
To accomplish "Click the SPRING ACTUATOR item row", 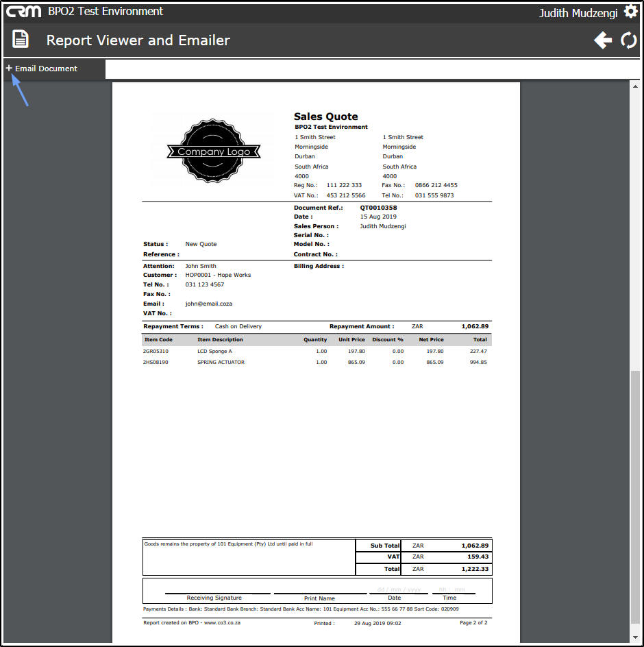I will (x=315, y=363).
